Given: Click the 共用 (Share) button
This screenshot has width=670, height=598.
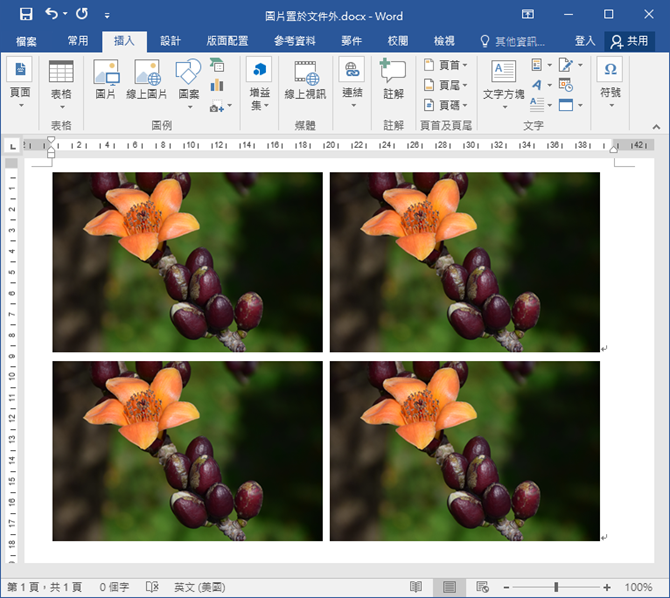Looking at the screenshot, I should pos(629,41).
